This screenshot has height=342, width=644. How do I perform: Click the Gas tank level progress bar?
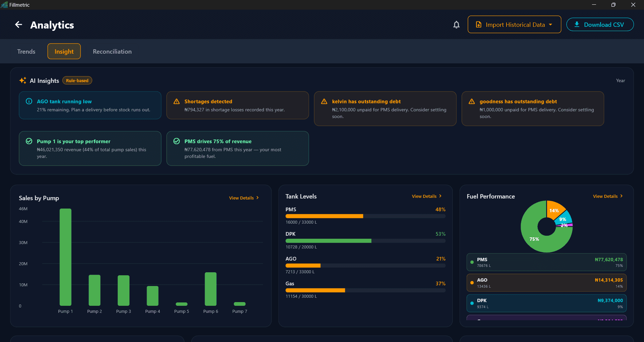click(x=365, y=290)
